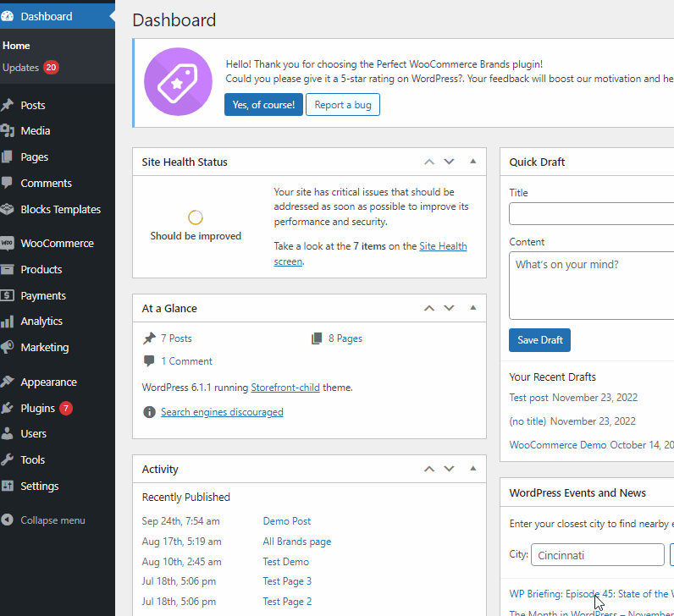Click the Plugins plug icon
The image size is (674, 616).
[8, 408]
